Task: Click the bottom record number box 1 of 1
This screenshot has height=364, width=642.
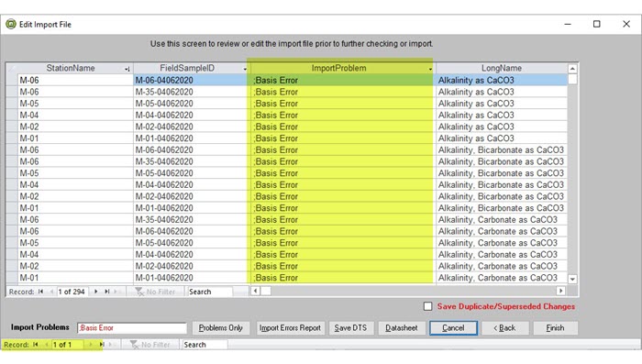Action: point(67,345)
